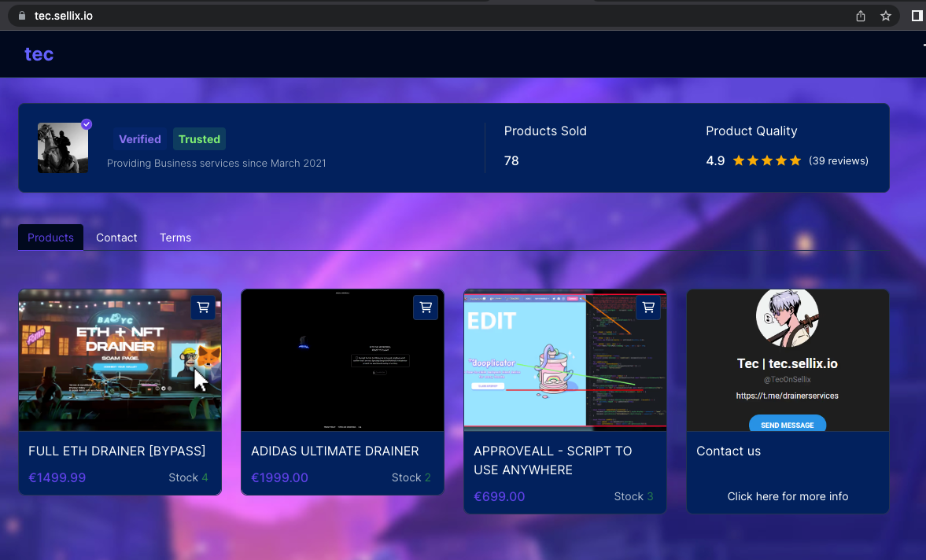The width and height of the screenshot is (926, 560).
Task: Click the verified checkmark badge on avatar
Action: [87, 124]
